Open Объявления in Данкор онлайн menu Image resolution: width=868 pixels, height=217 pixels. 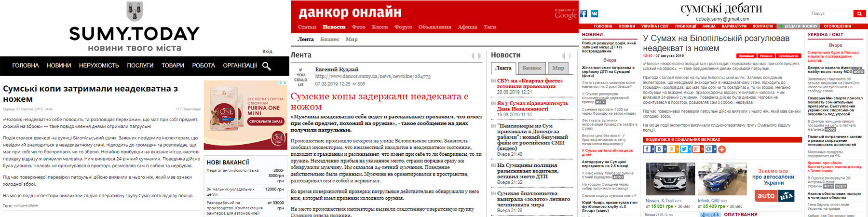[x=434, y=27]
